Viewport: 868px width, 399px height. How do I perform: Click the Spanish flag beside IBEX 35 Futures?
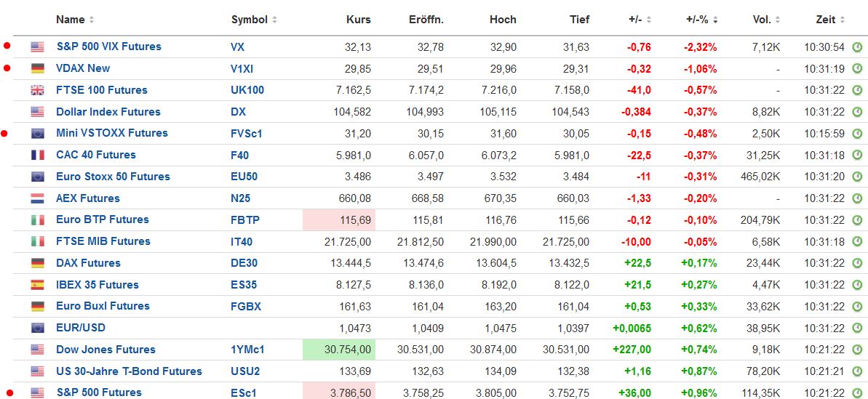[37, 285]
